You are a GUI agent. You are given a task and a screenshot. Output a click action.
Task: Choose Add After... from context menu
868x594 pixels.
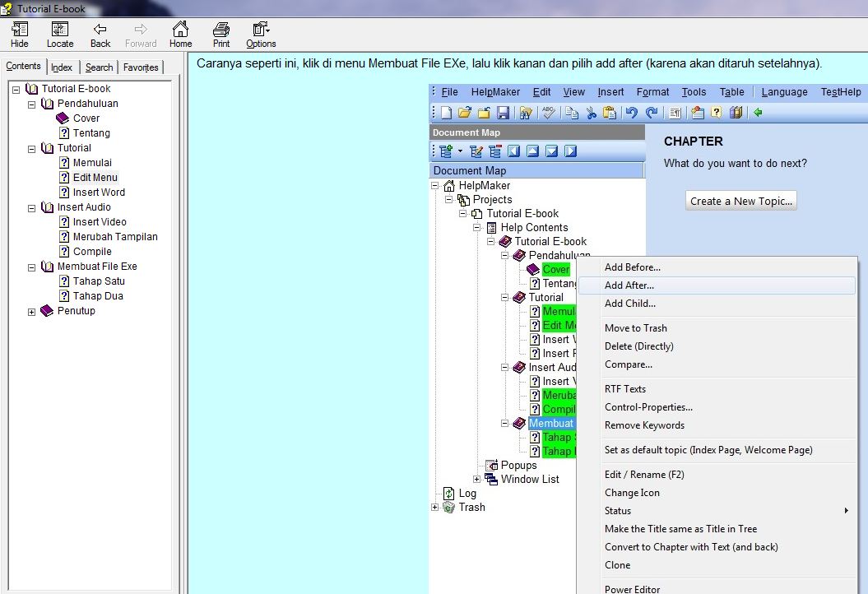point(717,285)
